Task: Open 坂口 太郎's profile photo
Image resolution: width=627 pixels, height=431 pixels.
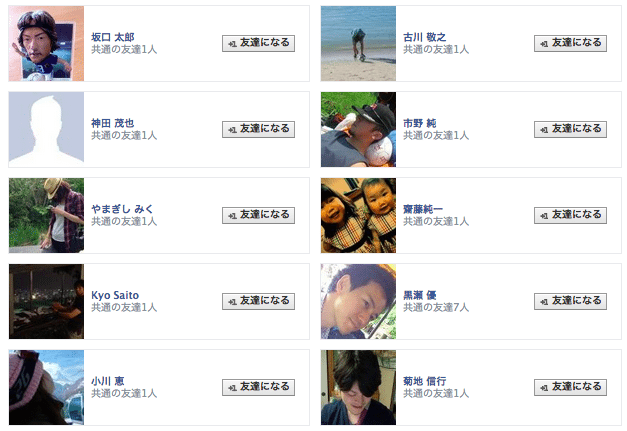Action: click(x=46, y=44)
